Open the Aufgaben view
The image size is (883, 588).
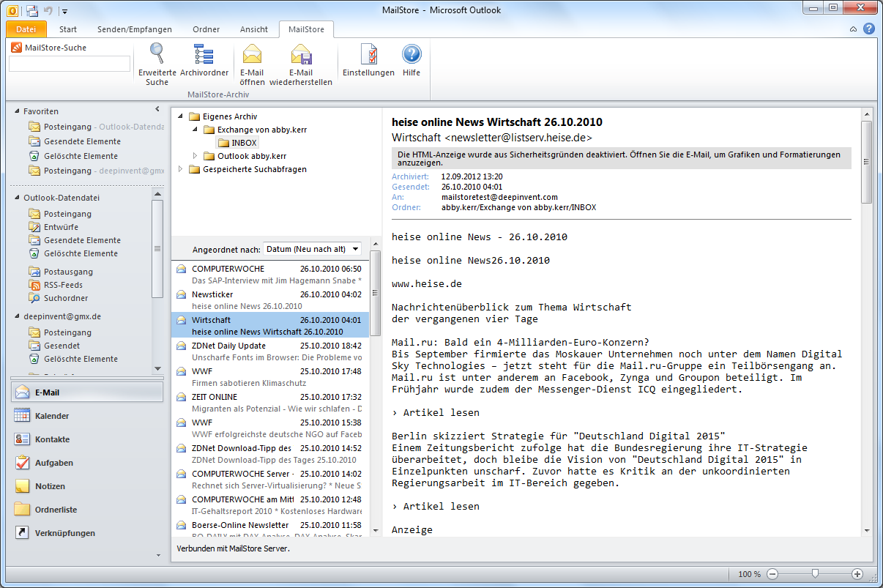[x=53, y=463]
